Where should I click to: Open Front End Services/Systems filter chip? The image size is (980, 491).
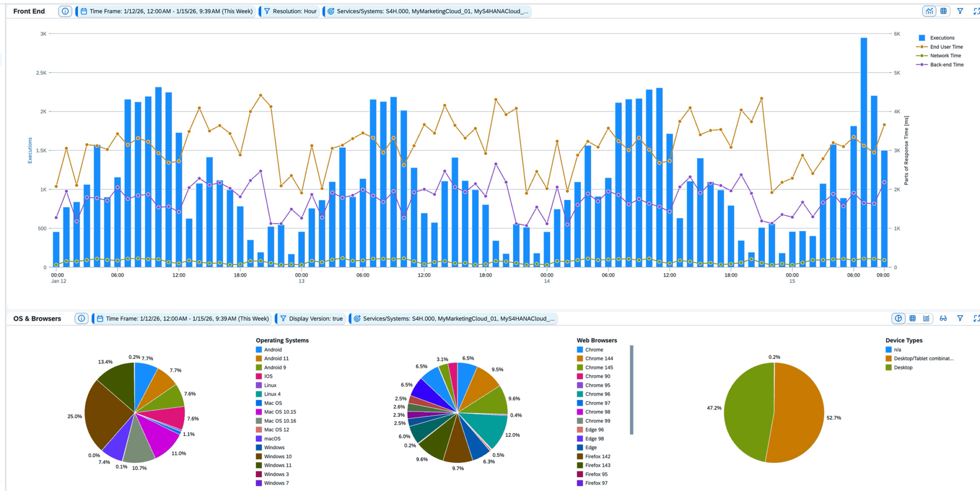(x=428, y=11)
